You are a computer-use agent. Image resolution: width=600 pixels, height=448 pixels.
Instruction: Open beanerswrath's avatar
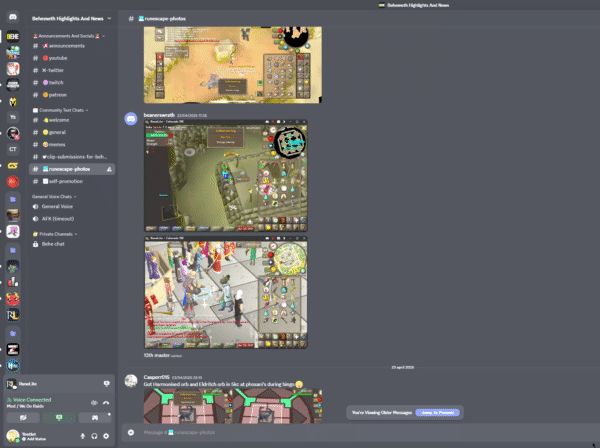click(131, 119)
